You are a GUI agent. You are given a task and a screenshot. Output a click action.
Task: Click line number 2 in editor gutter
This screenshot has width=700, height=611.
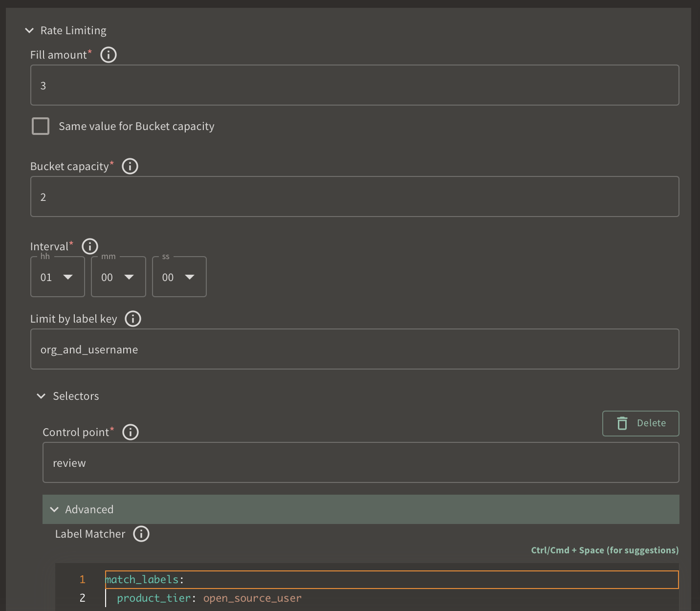pyautogui.click(x=82, y=598)
